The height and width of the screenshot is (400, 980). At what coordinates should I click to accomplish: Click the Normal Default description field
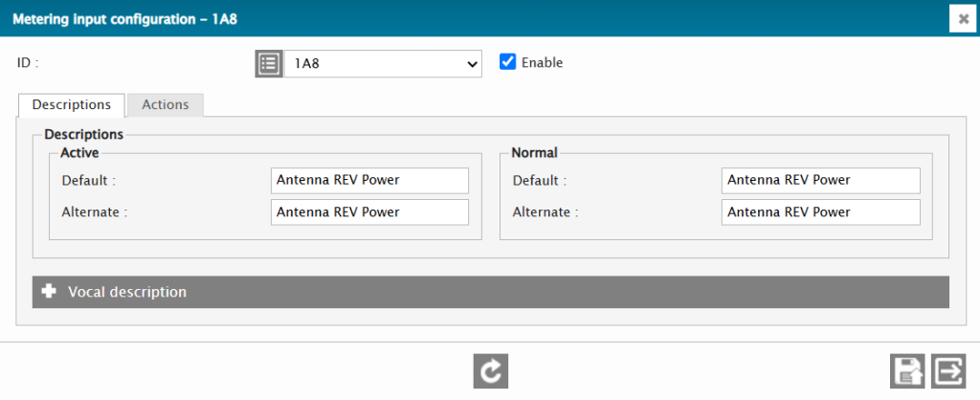[820, 180]
